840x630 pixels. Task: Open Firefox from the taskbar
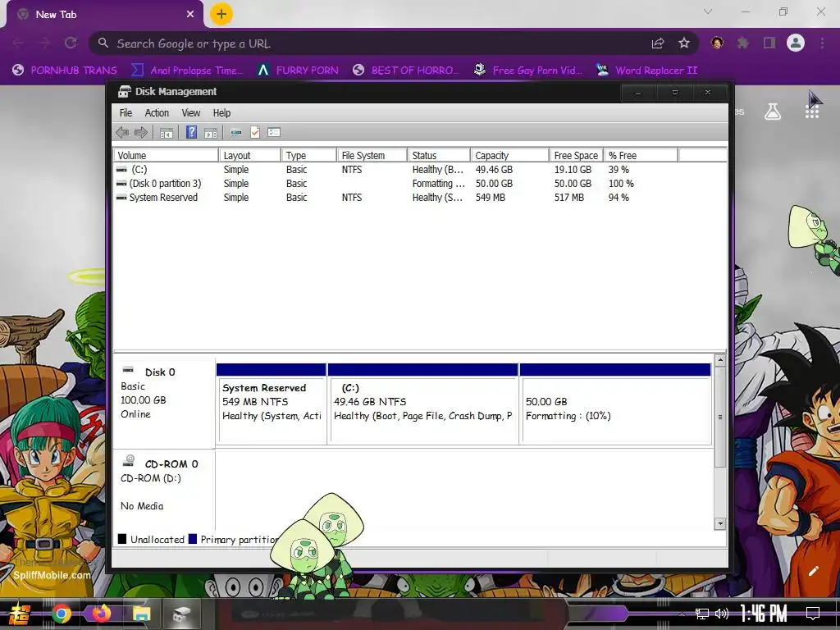pyautogui.click(x=101, y=613)
